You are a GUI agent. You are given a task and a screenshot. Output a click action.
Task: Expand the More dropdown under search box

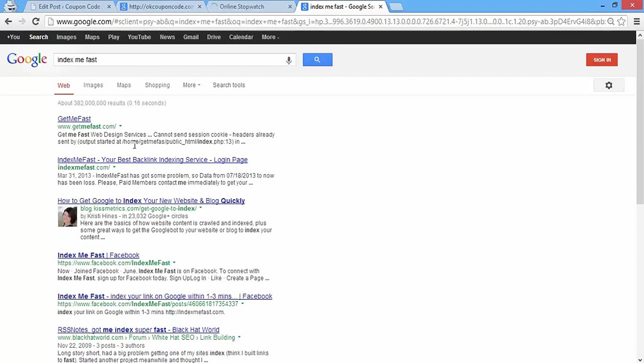191,85
